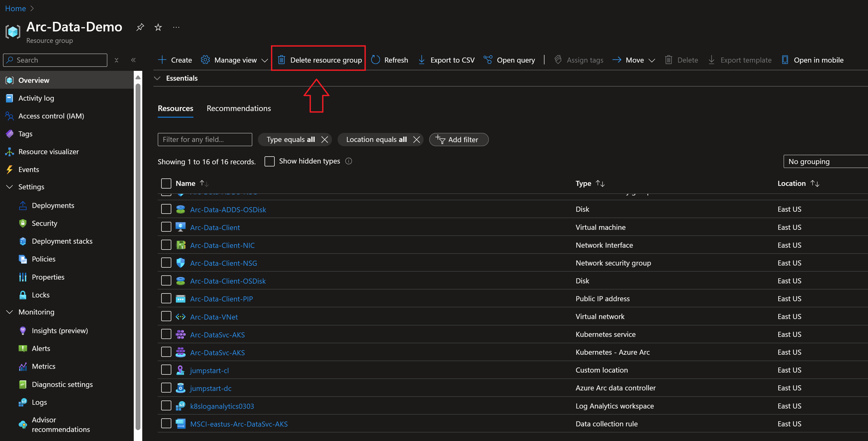
Task: Click the show hidden types info icon
Action: click(x=349, y=161)
